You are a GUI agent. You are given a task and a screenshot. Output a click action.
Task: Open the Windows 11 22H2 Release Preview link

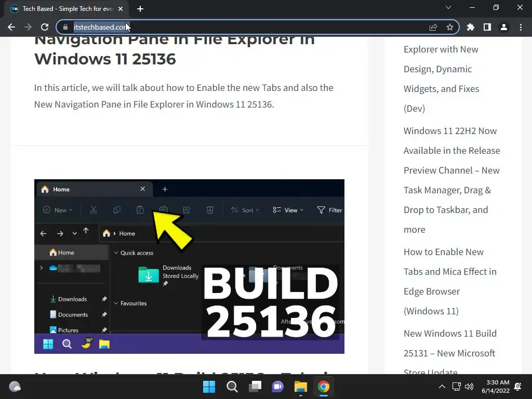point(451,180)
